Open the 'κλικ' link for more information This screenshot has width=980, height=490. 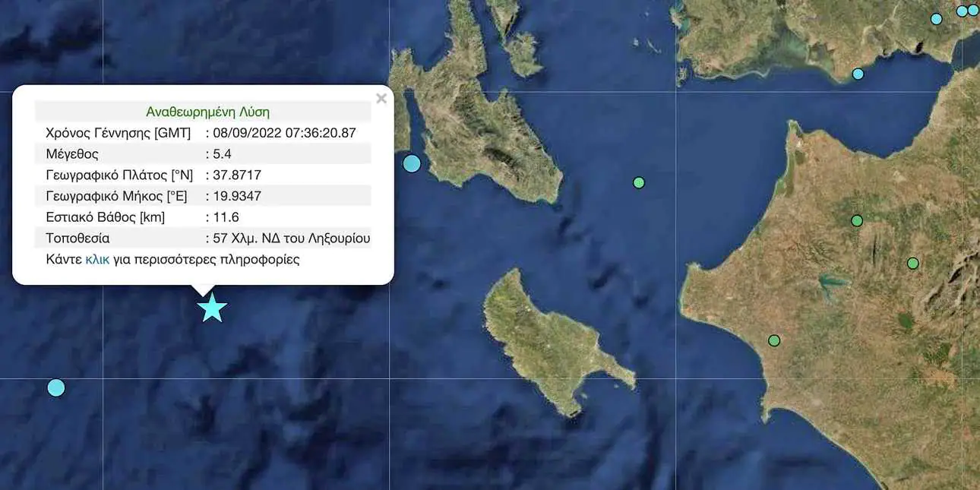coord(97,259)
